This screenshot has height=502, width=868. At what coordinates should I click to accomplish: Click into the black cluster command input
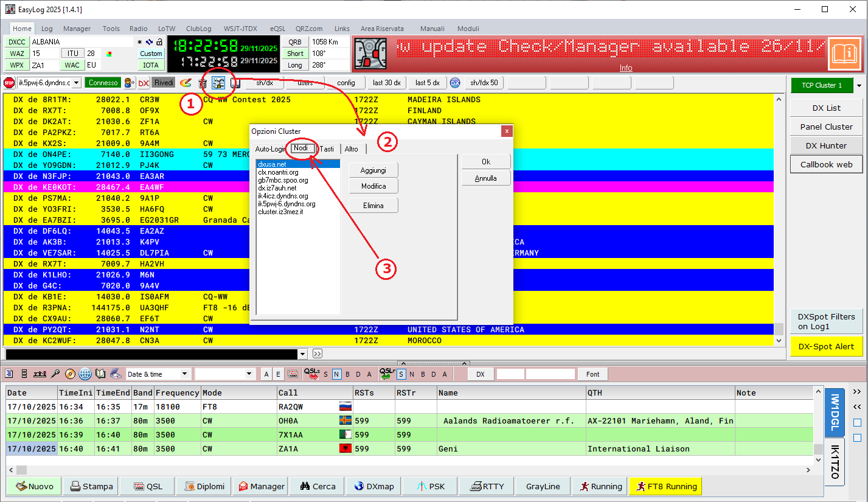click(151, 354)
